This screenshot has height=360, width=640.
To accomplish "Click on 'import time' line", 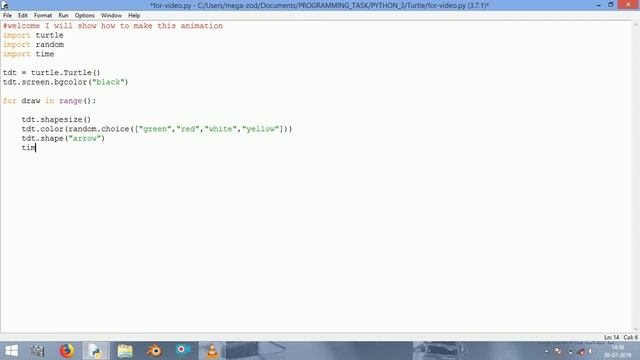I will coord(29,54).
